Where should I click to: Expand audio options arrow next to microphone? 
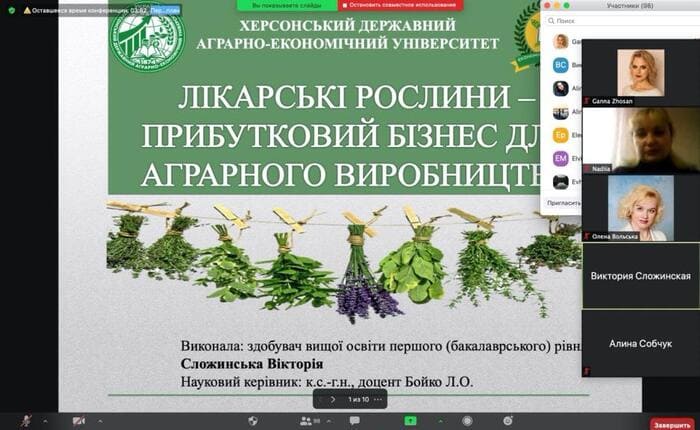click(x=45, y=421)
